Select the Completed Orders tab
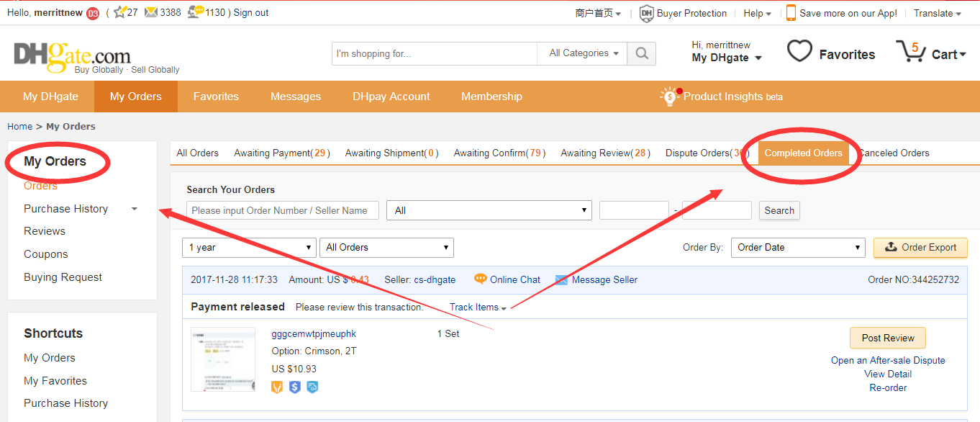This screenshot has height=422, width=980. coord(804,153)
